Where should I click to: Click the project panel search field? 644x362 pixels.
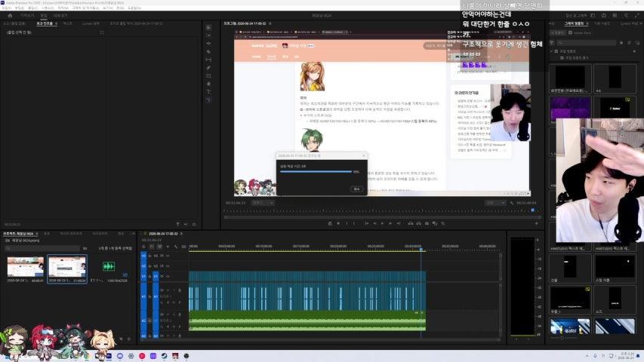[x=43, y=248]
